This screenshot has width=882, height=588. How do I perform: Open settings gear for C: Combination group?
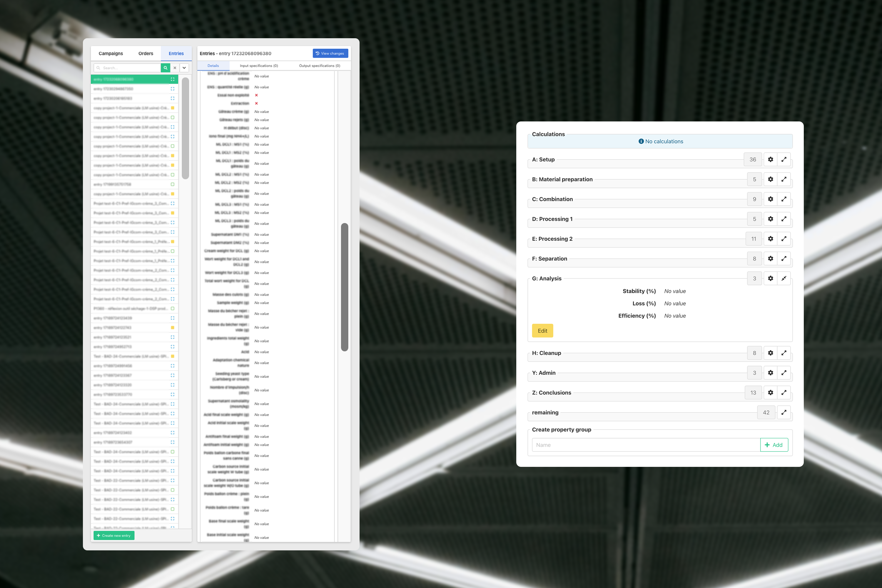click(770, 199)
